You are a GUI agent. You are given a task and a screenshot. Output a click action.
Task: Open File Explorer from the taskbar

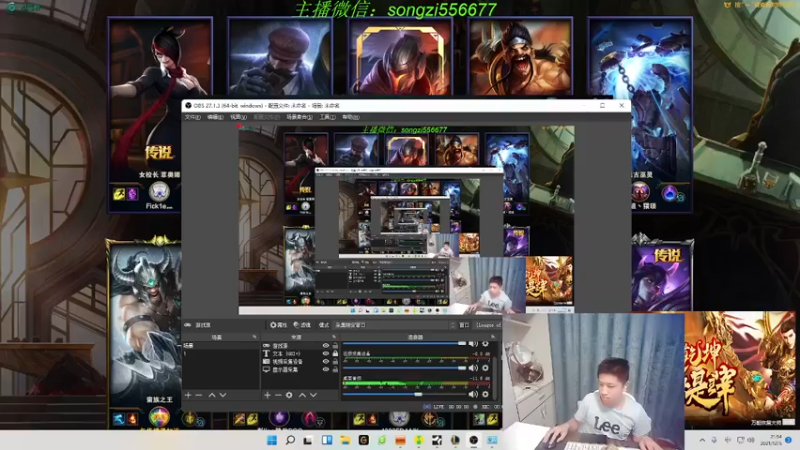pyautogui.click(x=345, y=440)
